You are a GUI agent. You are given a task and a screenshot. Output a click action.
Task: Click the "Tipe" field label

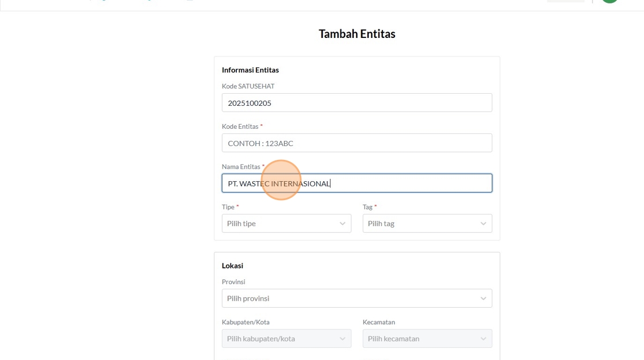[228, 207]
